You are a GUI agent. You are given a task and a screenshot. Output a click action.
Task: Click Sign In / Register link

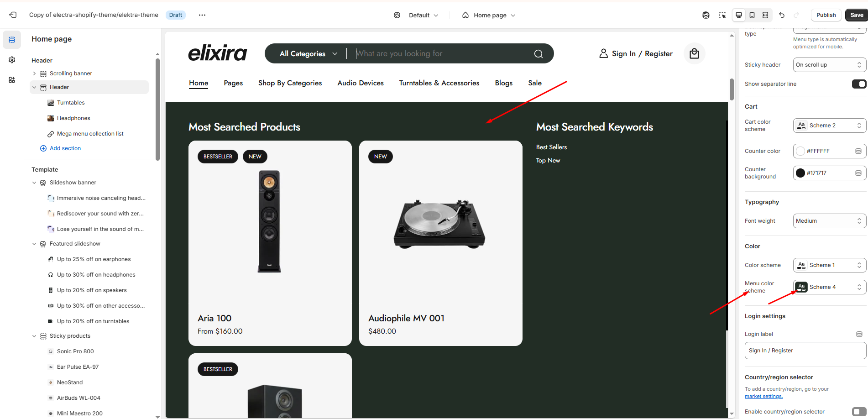pos(642,54)
